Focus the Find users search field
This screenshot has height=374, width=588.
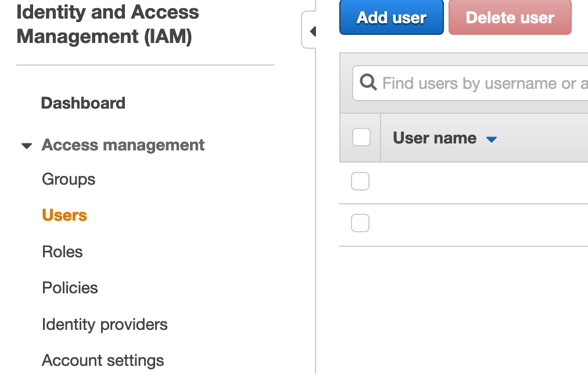tap(470, 83)
